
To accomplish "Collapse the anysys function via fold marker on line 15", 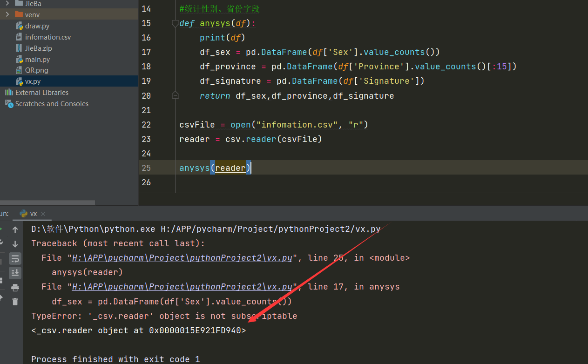I will (175, 23).
